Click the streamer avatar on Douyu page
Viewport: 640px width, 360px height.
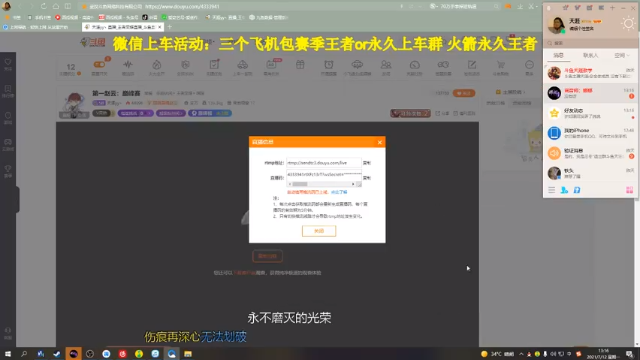tap(74, 104)
